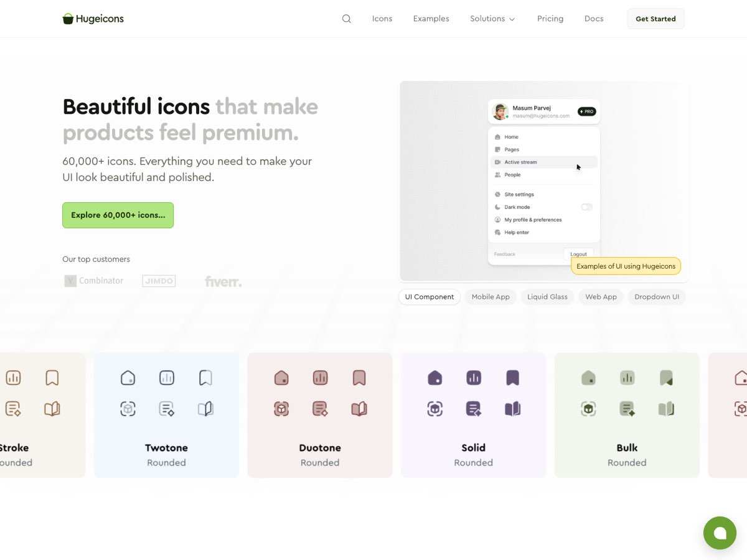
Task: Open the Pricing page
Action: [x=550, y=19]
